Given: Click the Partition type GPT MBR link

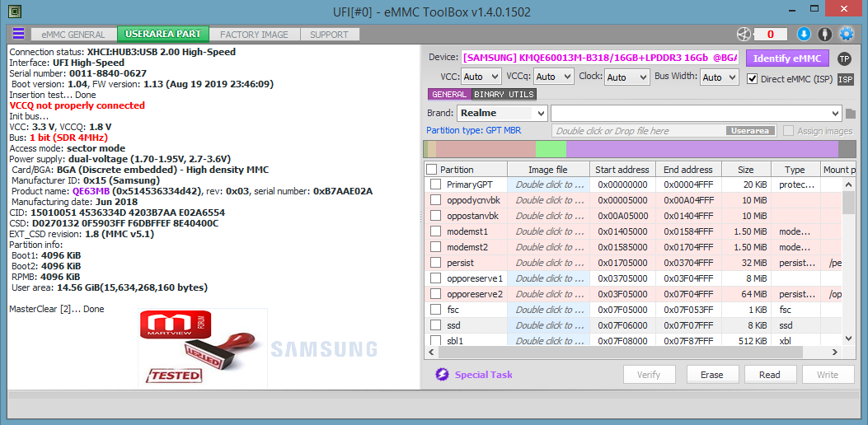Looking at the screenshot, I should [473, 131].
